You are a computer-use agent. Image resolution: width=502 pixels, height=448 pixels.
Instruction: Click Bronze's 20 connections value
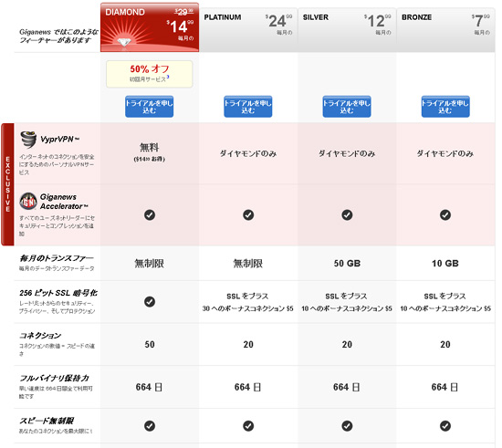pos(445,345)
